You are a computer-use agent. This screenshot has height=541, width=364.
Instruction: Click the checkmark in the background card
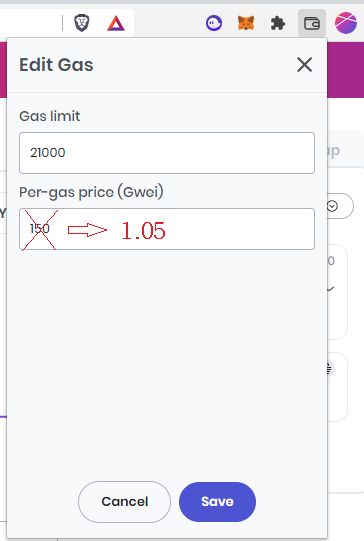tap(330, 288)
